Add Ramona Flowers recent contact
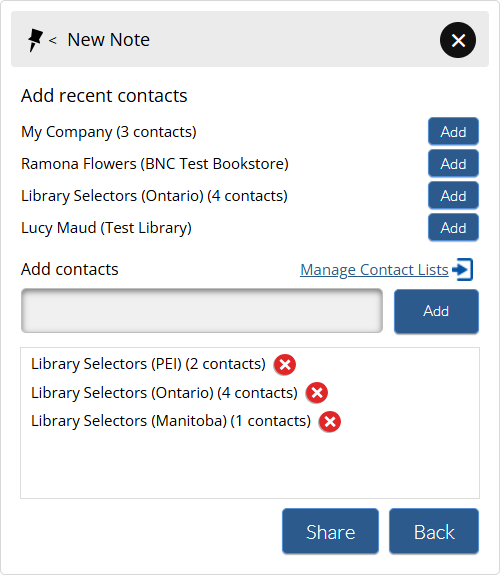500x575 pixels. coord(453,163)
